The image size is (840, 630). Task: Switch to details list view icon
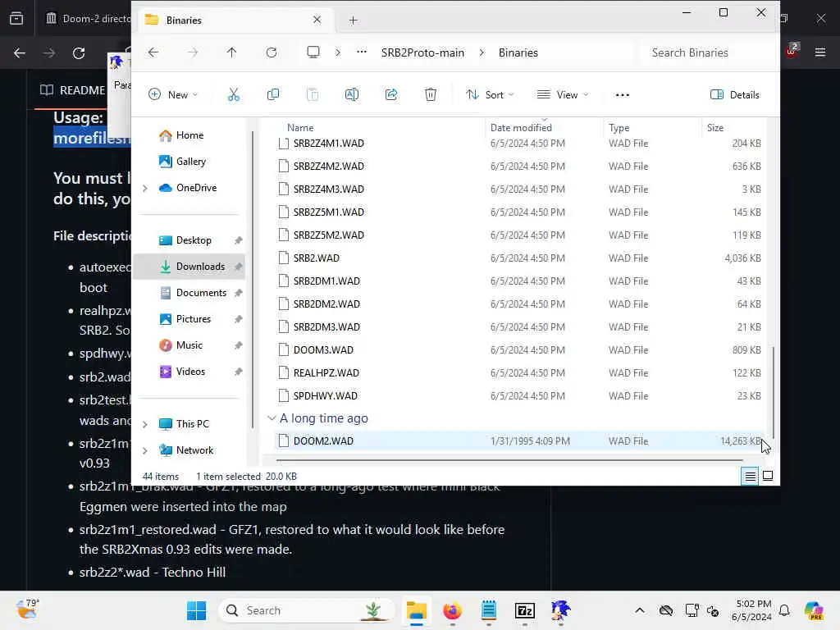(750, 476)
